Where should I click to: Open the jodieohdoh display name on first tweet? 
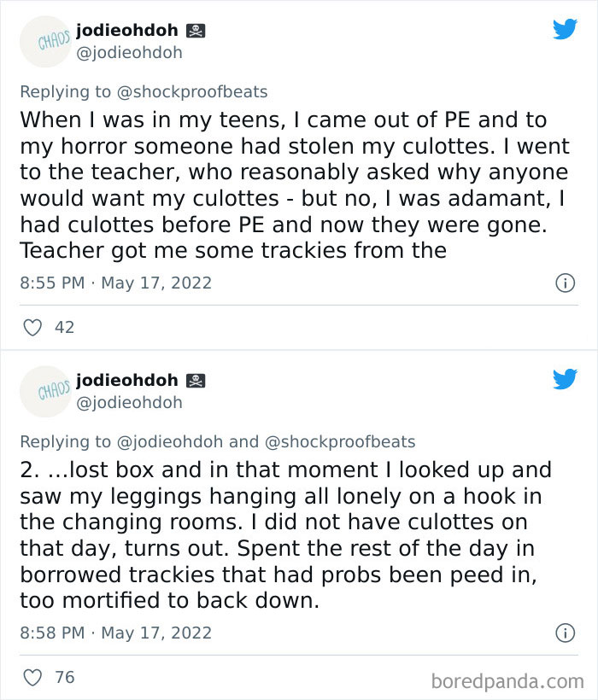[126, 31]
